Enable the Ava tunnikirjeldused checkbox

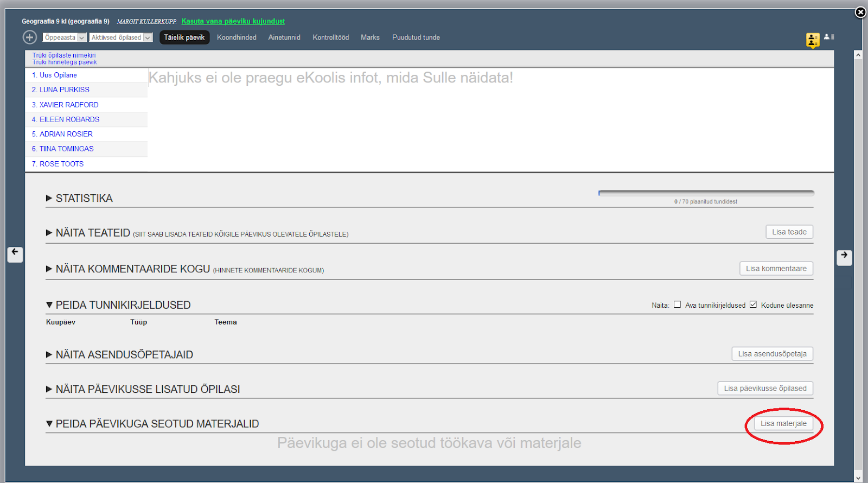tap(677, 304)
